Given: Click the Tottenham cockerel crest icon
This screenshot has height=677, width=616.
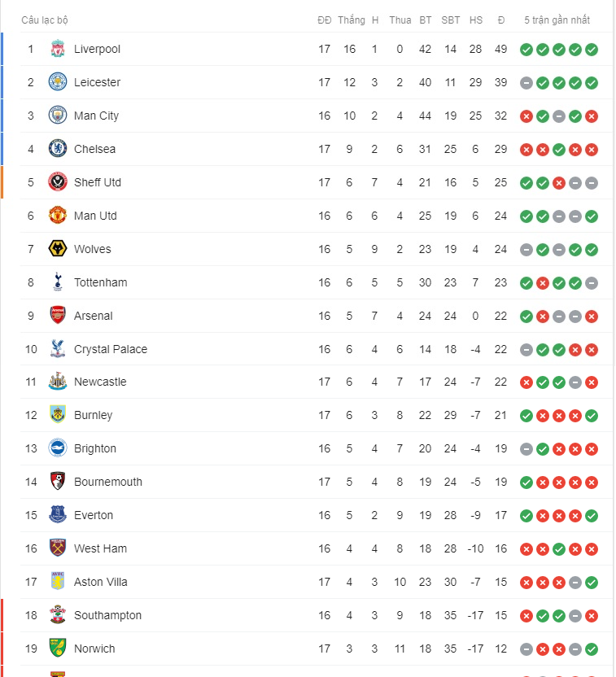Looking at the screenshot, I should 58,282.
